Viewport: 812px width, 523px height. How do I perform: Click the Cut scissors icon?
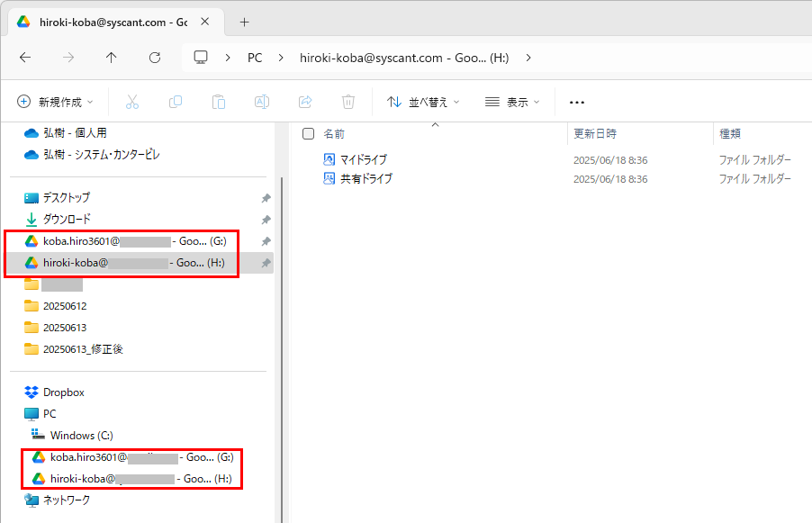coord(132,102)
